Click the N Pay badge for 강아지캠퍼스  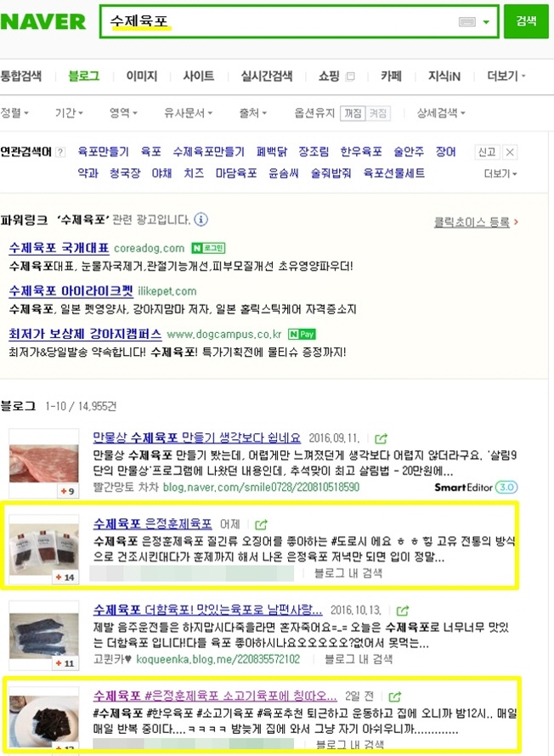302,334
